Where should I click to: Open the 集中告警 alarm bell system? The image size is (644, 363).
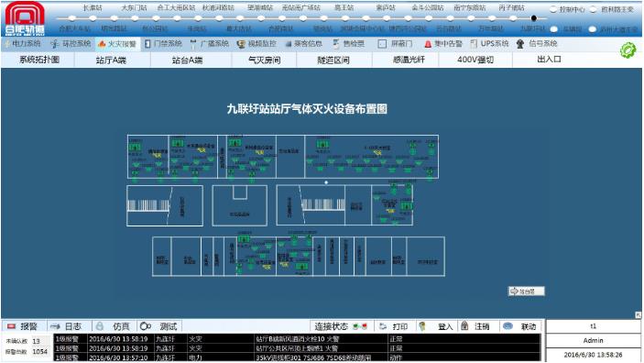pyautogui.click(x=442, y=44)
